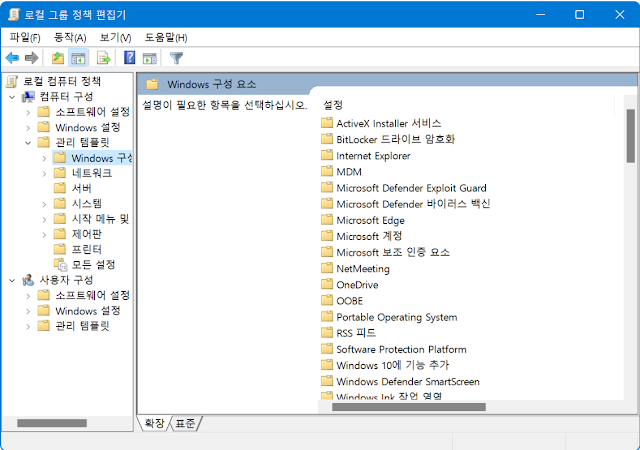Expand the 제어판 tree node

tap(44, 235)
